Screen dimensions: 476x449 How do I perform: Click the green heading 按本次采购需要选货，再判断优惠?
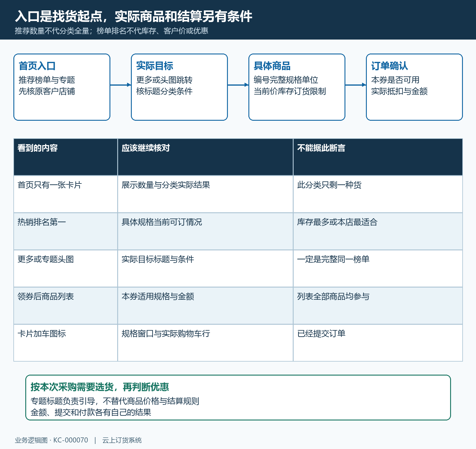click(x=100, y=387)
